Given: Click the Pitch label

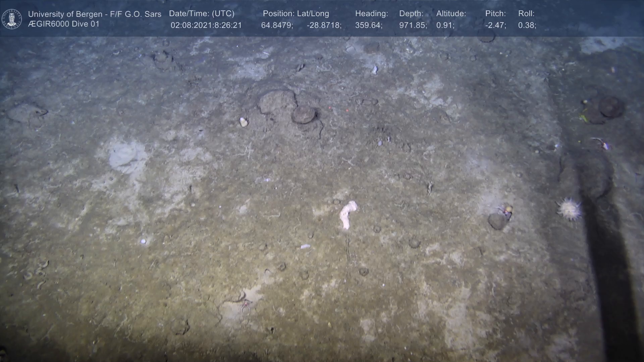Looking at the screenshot, I should [495, 14].
